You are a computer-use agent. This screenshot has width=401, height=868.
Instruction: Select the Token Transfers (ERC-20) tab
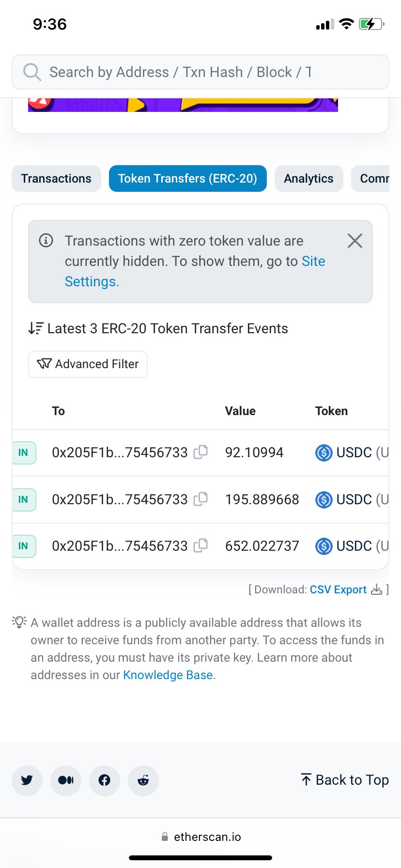coord(187,178)
